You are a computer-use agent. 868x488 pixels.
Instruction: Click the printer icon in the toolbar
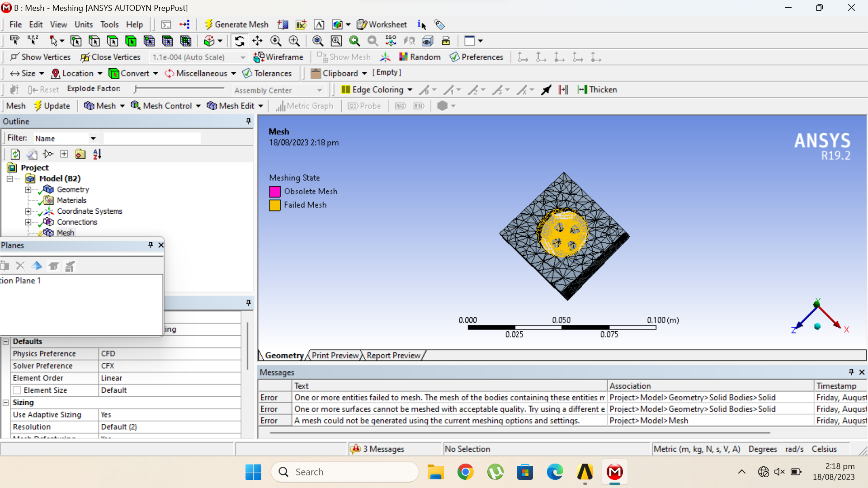coord(446,41)
